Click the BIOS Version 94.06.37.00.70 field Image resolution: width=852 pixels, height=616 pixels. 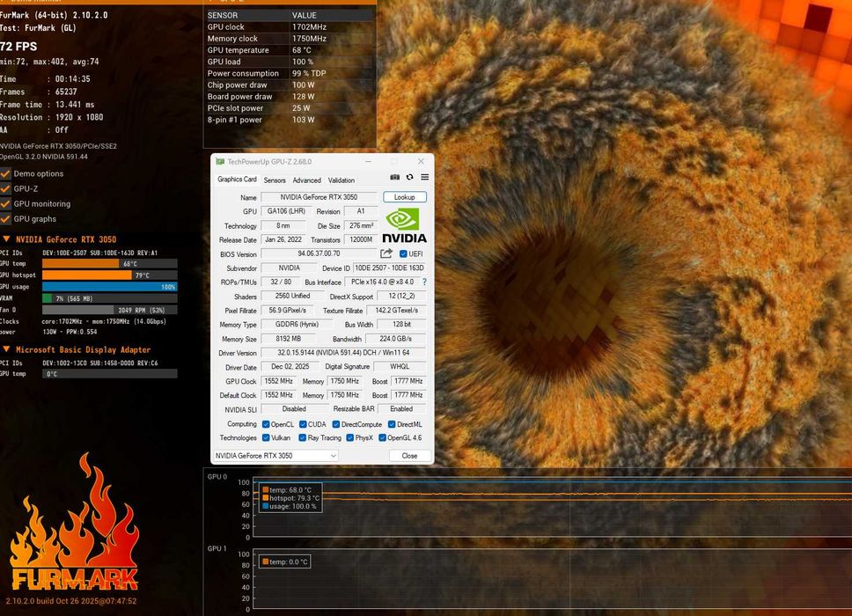(319, 253)
